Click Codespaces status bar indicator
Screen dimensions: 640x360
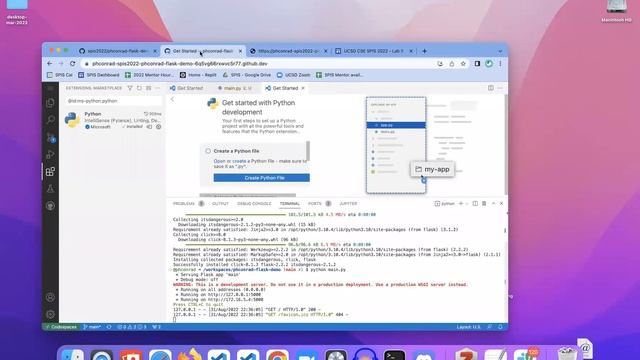(61, 327)
